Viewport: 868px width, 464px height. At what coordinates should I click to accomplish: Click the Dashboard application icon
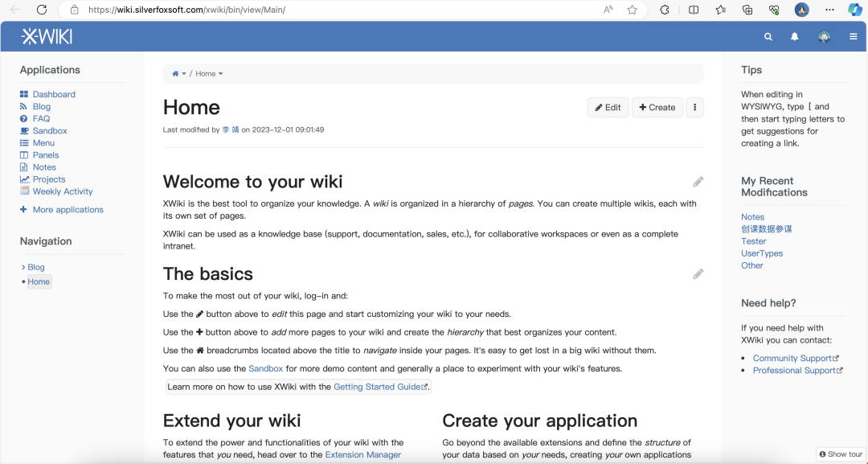pos(24,94)
